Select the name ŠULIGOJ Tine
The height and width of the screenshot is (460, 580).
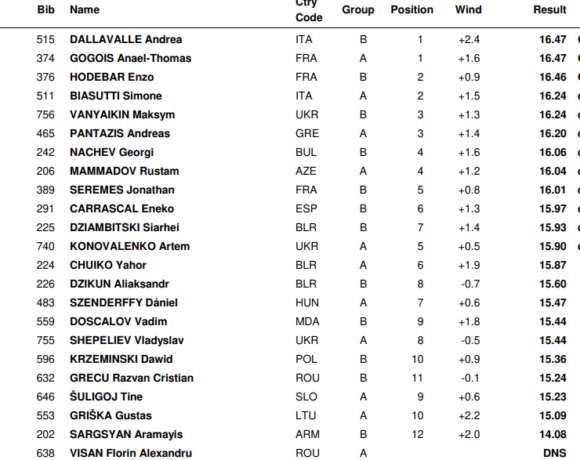click(106, 396)
